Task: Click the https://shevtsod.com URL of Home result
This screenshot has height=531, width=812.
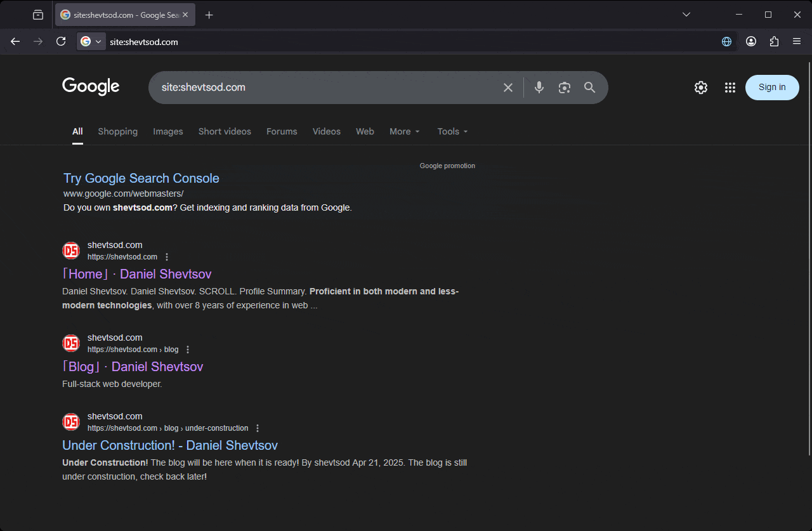Action: (122, 257)
